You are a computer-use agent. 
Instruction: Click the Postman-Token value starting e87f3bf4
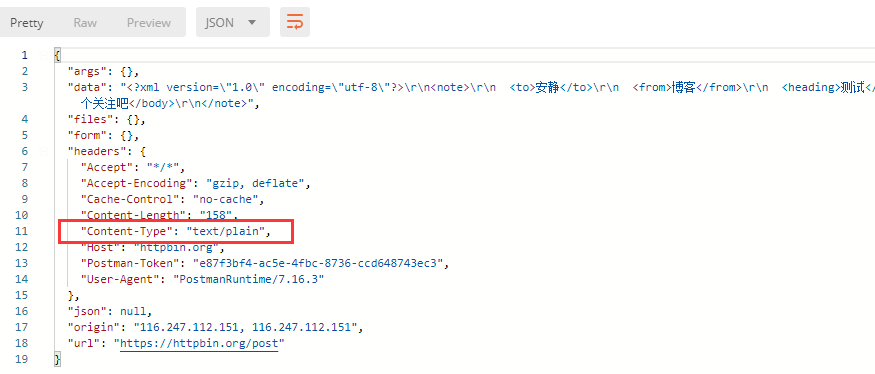point(318,263)
